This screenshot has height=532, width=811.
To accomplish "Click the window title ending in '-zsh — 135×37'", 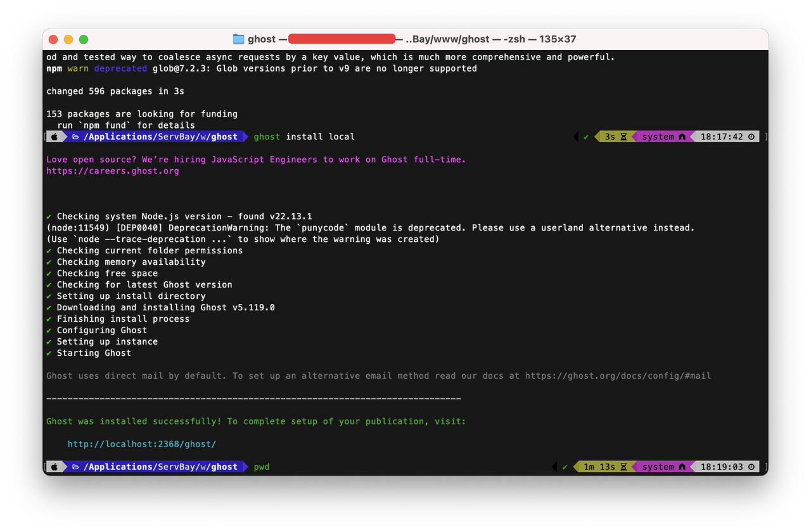I will (412, 39).
